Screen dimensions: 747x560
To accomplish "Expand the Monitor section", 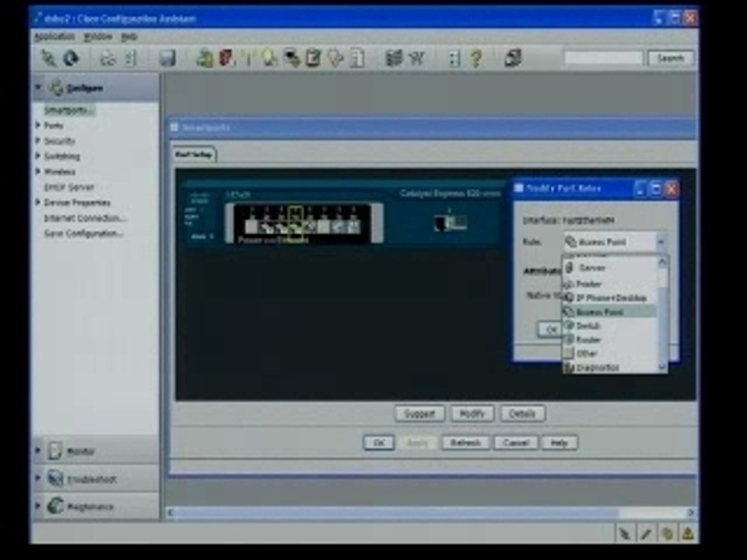I will 37,450.
